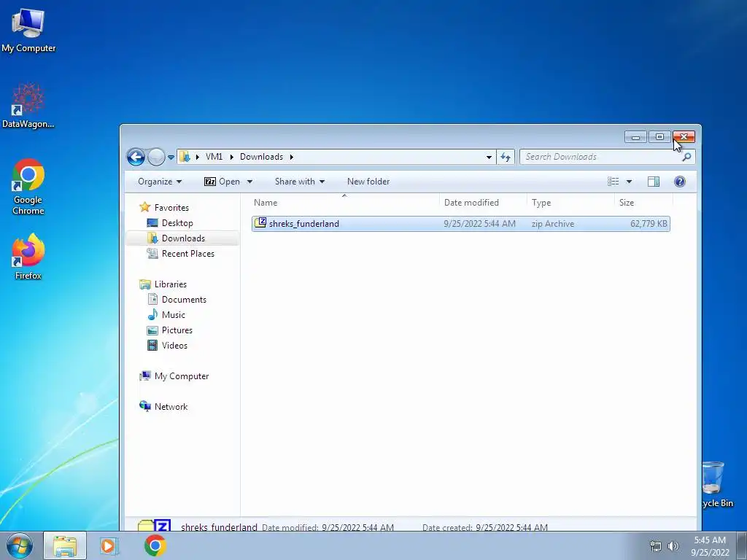Screen dimensions: 747x560
Task: Open Desktop in navigation pane
Action: [x=170, y=223]
